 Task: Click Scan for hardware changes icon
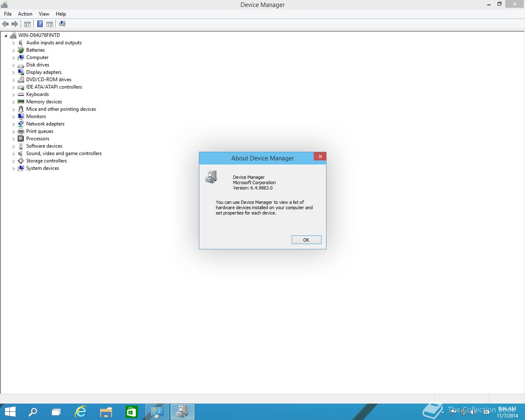pyautogui.click(x=62, y=24)
